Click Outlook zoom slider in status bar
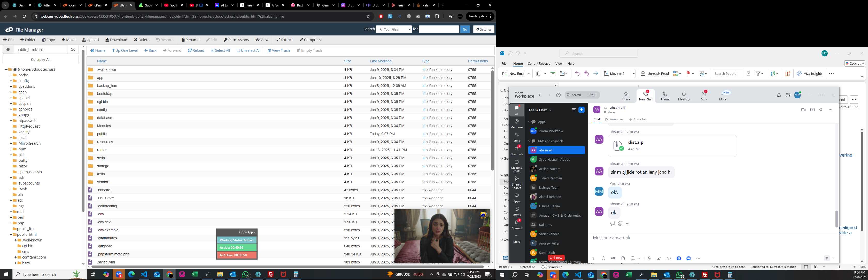The width and height of the screenshot is (868, 280). pyautogui.click(x=839, y=267)
